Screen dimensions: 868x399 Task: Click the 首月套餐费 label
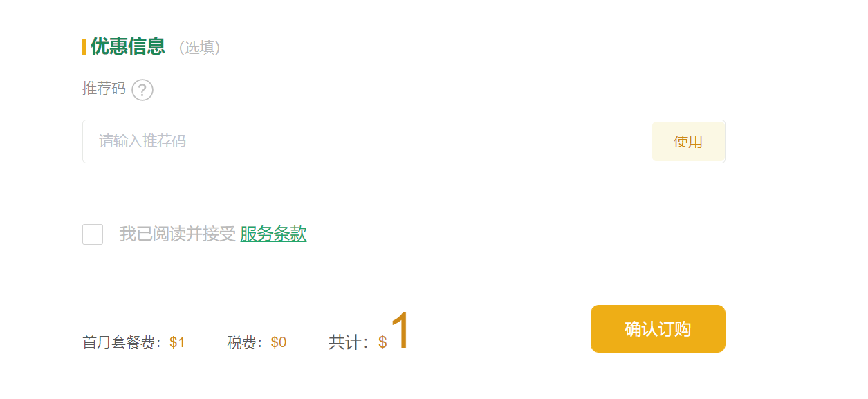click(x=122, y=342)
